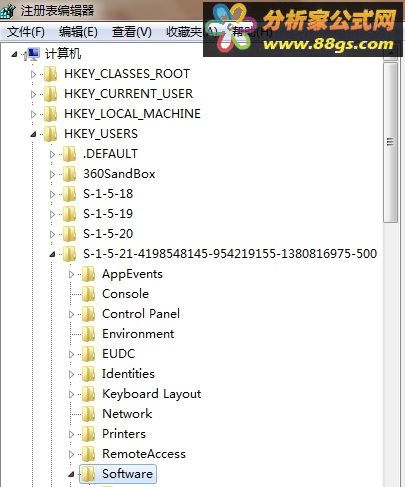
Task: Select the HKEY_CLASSES_ROOT key
Action: pyautogui.click(x=127, y=74)
